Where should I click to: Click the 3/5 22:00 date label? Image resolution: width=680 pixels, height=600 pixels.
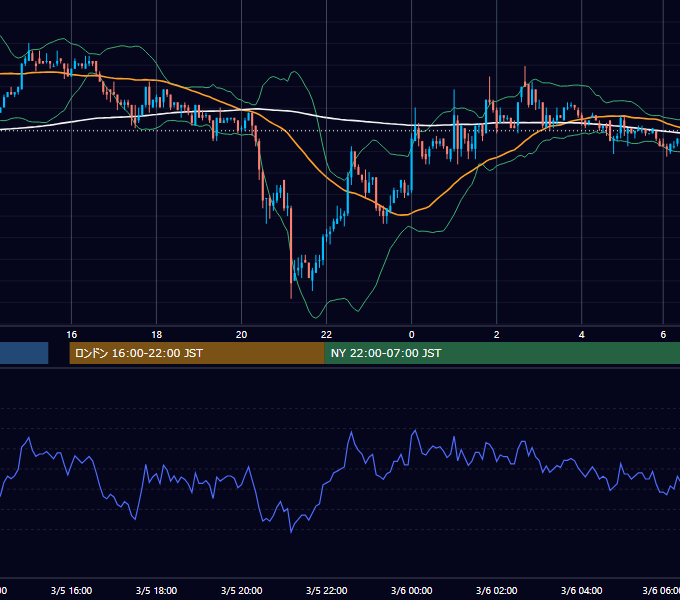[327, 590]
